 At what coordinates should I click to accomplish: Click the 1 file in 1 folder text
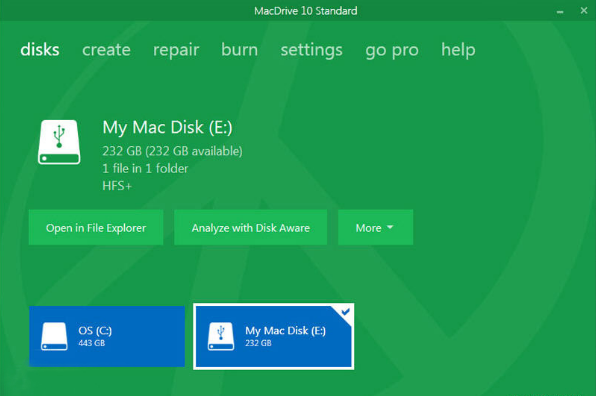(145, 168)
